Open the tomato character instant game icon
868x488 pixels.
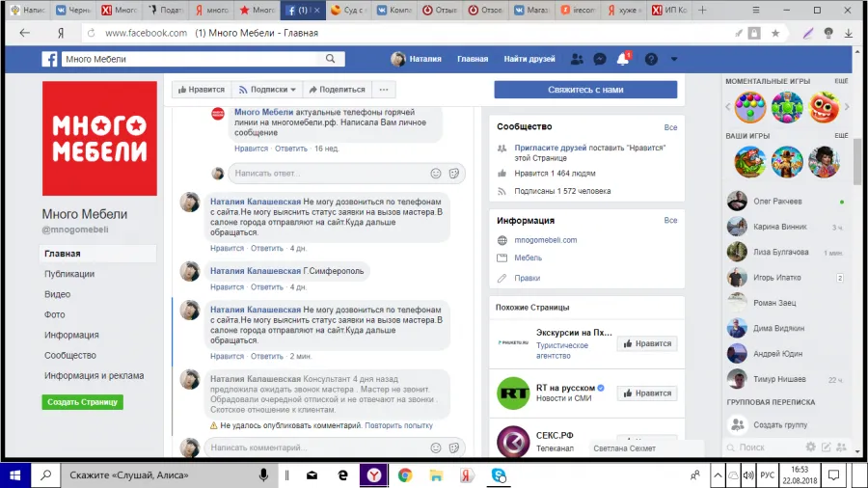824,107
